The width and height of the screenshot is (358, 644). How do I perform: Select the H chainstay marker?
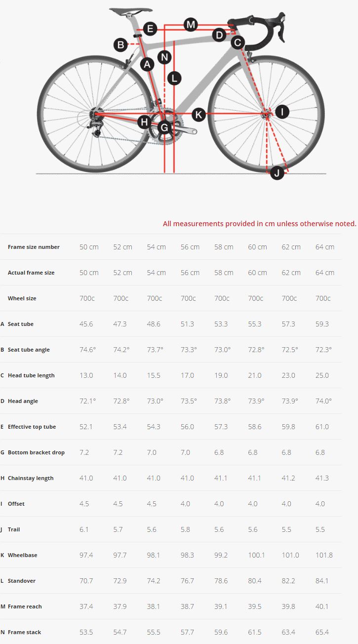[144, 121]
